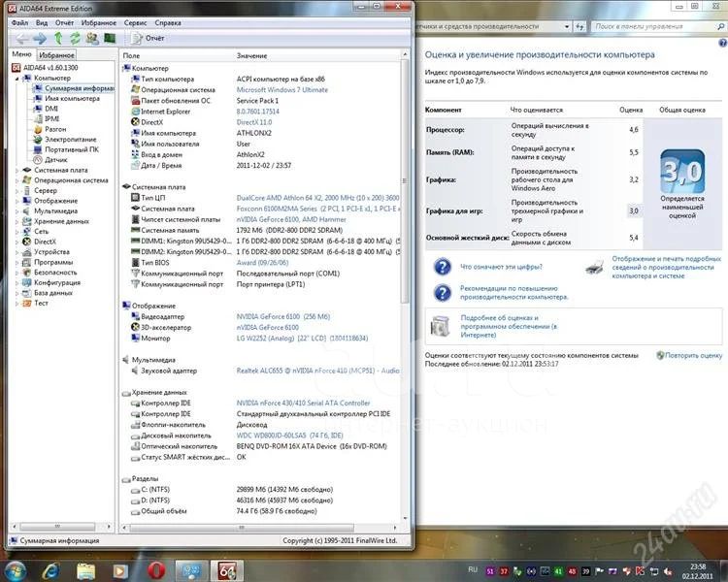Screen dimensions: 728x582
Task: Open the Файл menu
Action: coord(19,22)
